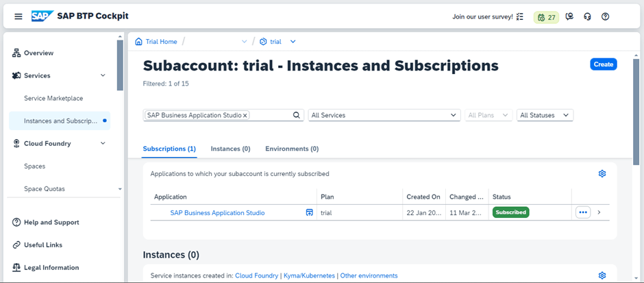Click the Filtered: 1 of 15 text
The image size is (644, 283).
point(166,84)
